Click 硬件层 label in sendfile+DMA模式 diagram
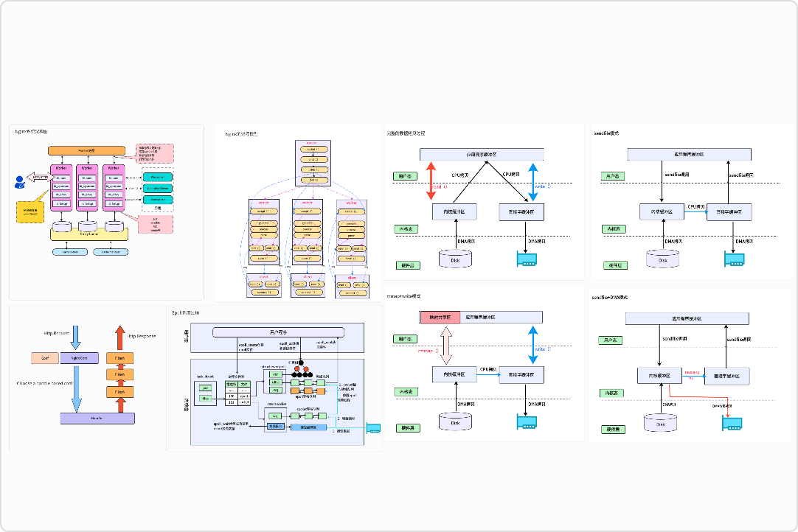798x532 pixels. [x=614, y=430]
